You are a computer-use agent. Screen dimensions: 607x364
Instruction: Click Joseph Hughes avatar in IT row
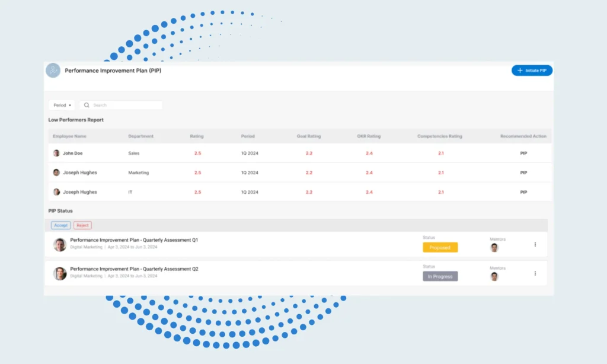coord(56,192)
